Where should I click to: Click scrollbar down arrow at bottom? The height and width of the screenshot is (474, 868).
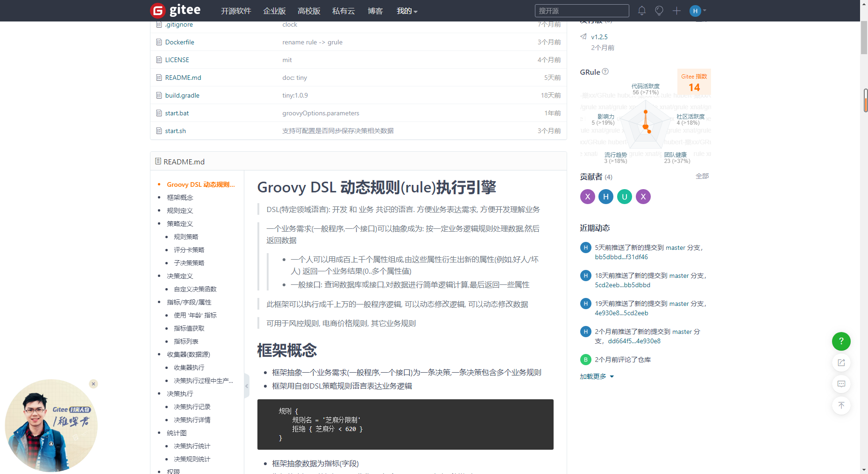click(x=864, y=470)
